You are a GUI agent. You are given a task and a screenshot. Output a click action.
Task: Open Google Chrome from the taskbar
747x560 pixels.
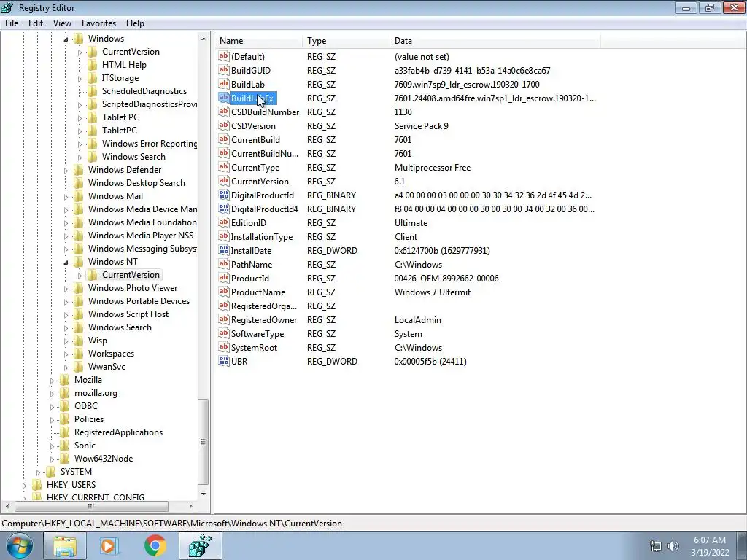155,545
